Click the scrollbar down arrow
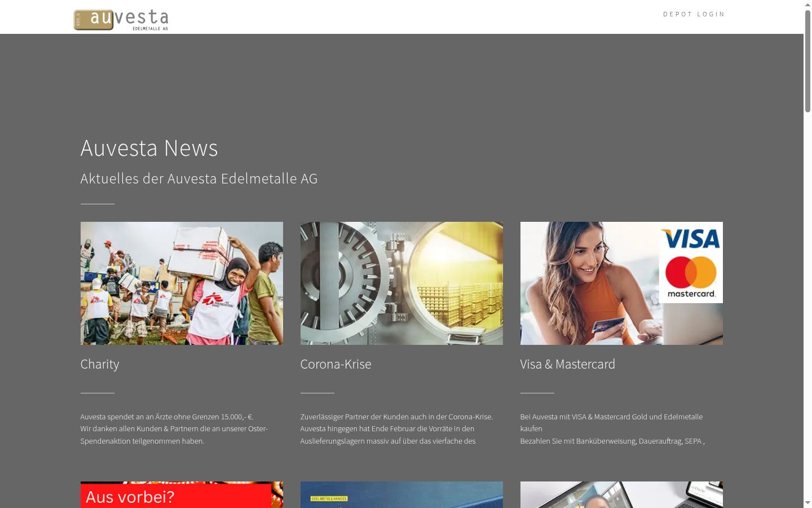The height and width of the screenshot is (508, 812). click(x=807, y=503)
